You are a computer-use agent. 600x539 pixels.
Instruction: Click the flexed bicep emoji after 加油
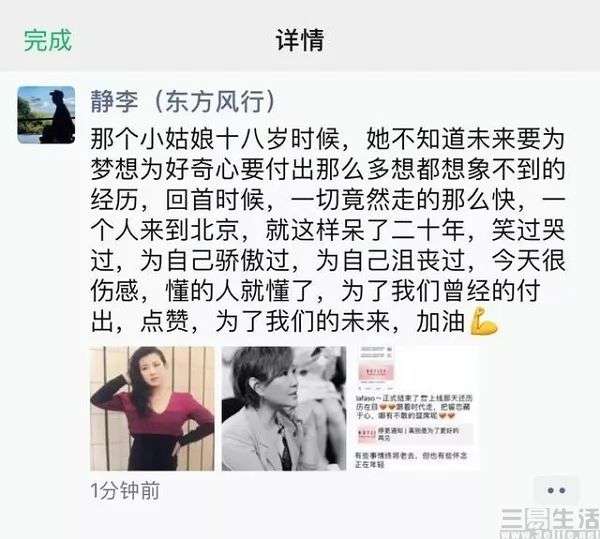click(484, 321)
